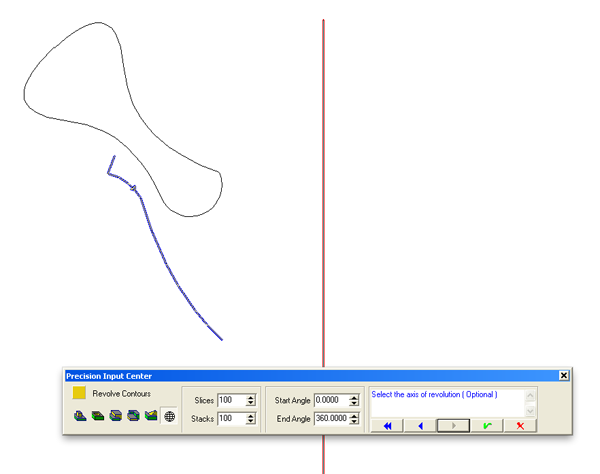Increase Start Angle with the up spinner arrow
The width and height of the screenshot is (600, 474).
pos(354,397)
